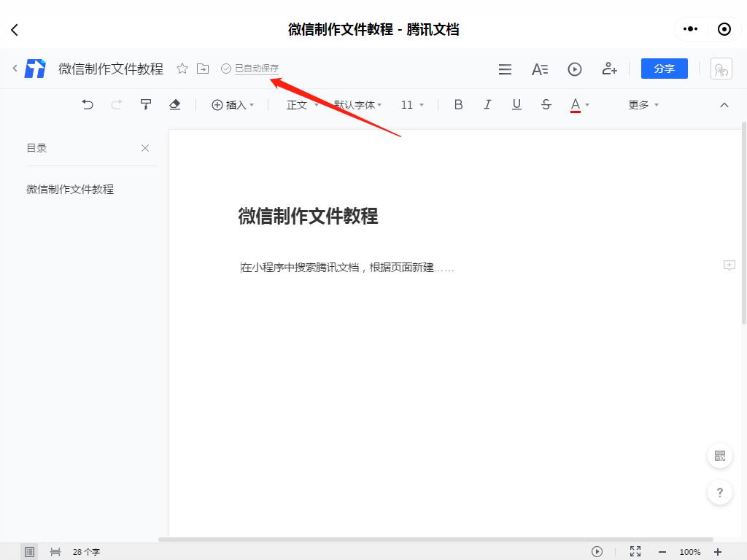Open font color dropdown arrow

tap(587, 105)
